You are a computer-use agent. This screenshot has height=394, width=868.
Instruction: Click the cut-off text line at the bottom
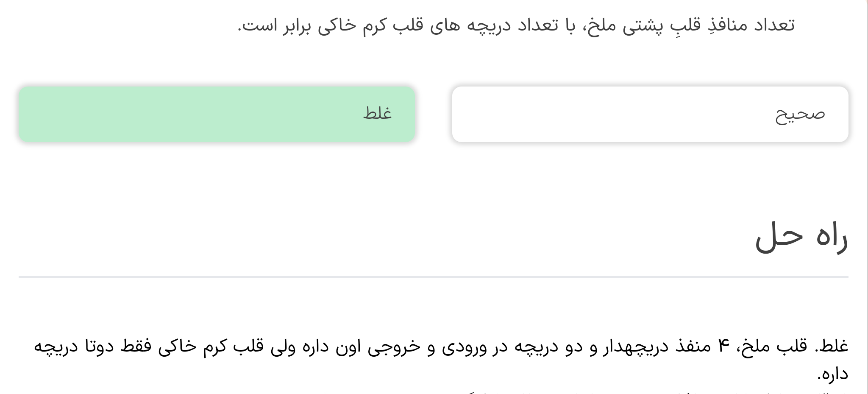click(x=636, y=392)
